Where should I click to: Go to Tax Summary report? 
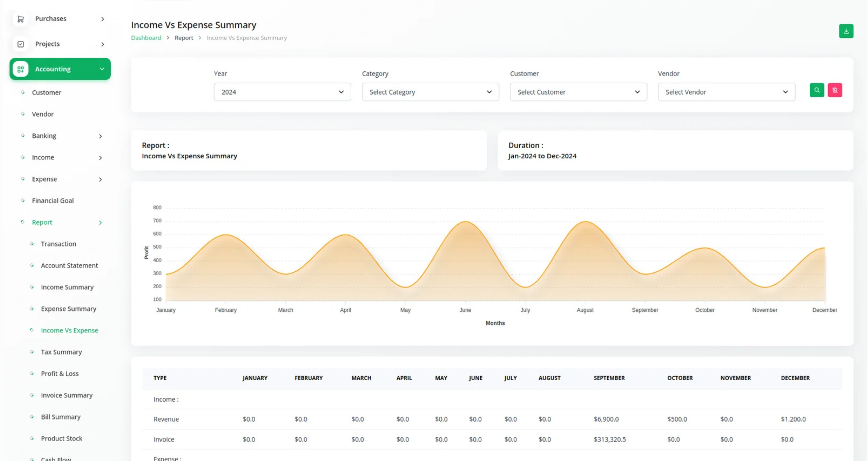[61, 352]
